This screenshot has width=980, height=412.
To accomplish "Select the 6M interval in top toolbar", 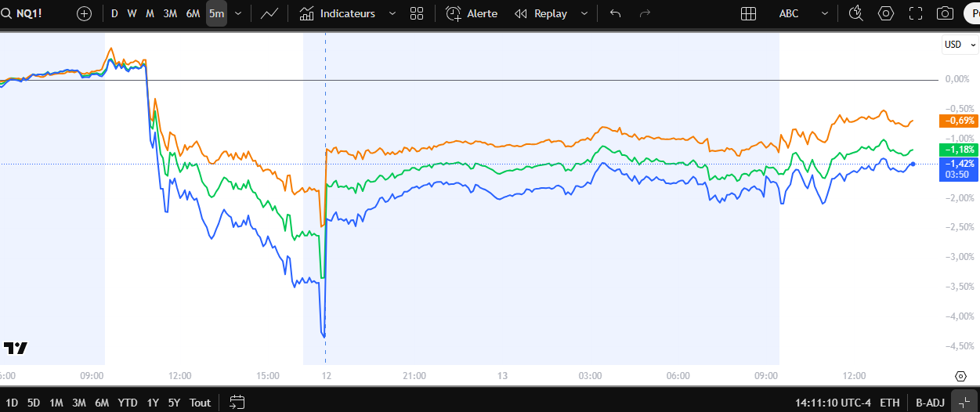I will [193, 13].
